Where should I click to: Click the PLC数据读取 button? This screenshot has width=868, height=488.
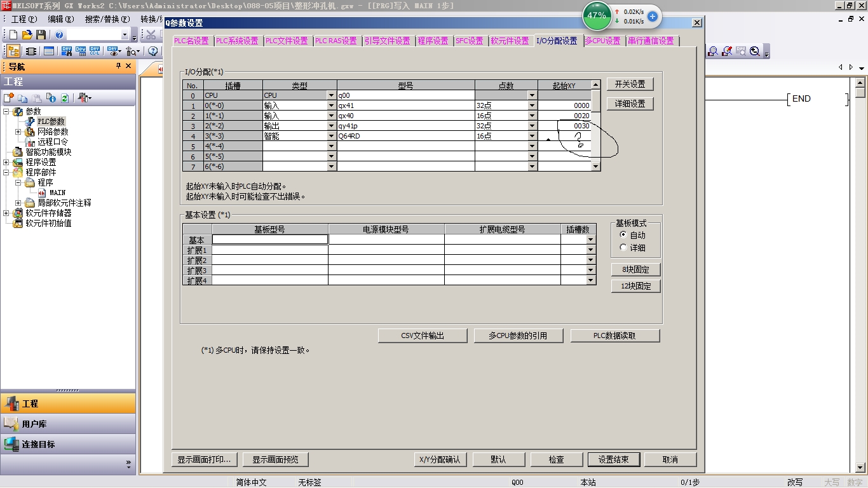click(614, 335)
